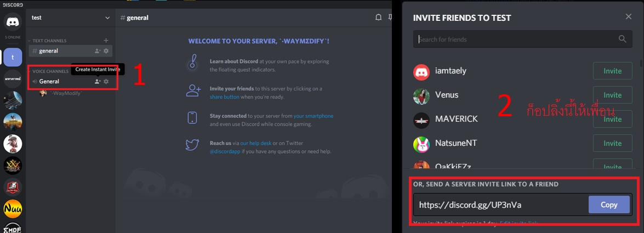Image resolution: width=644 pixels, height=233 pixels.
Task: Select the 't' test server icon
Action: click(x=12, y=57)
